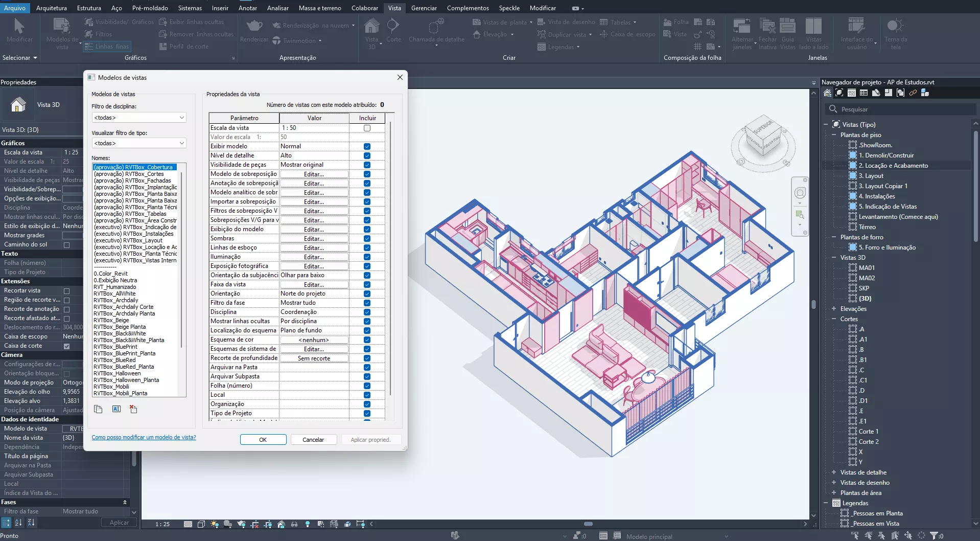Open the Filtro de disciplina dropdown
980x541 pixels.
138,118
